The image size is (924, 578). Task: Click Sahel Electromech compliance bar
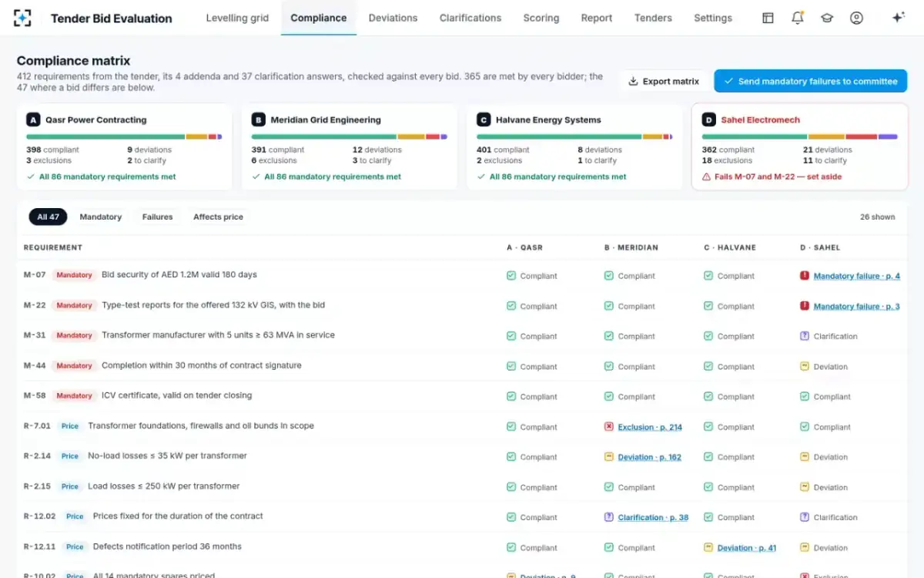pos(800,136)
